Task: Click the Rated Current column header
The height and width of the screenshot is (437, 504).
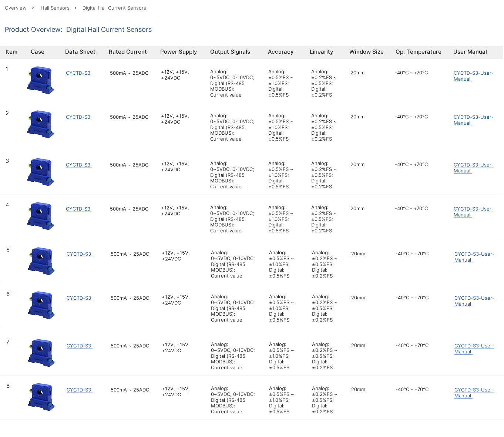Action: point(128,52)
